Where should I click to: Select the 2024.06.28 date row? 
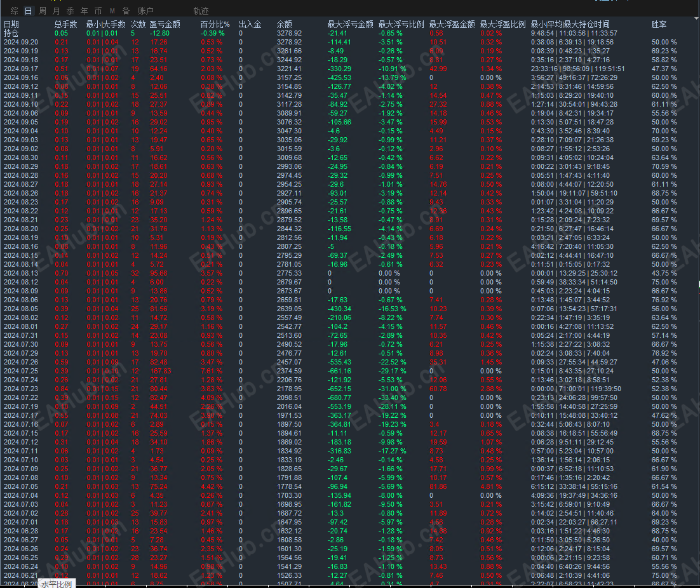[350, 531]
